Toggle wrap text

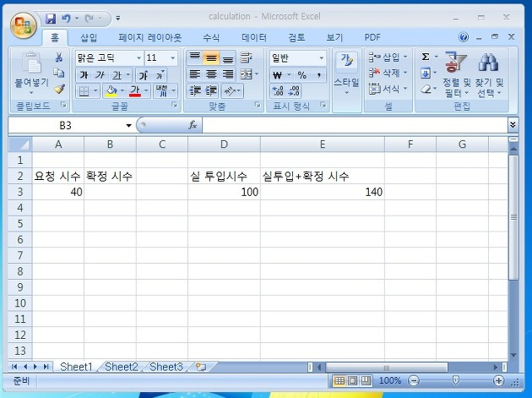(246, 57)
